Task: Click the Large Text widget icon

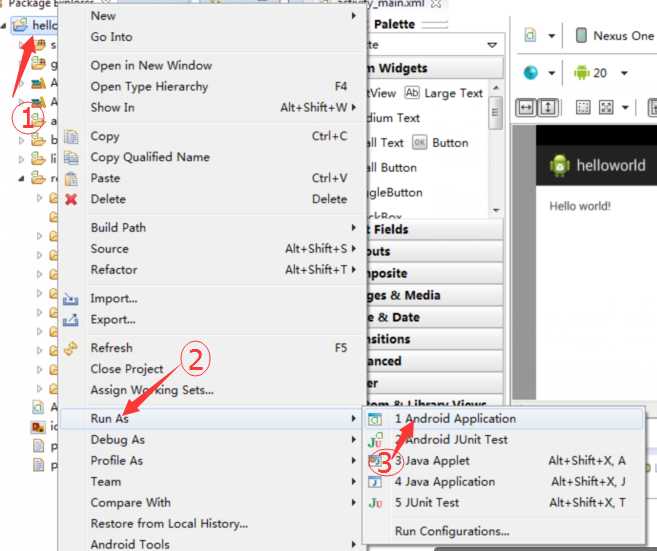Action: point(412,93)
